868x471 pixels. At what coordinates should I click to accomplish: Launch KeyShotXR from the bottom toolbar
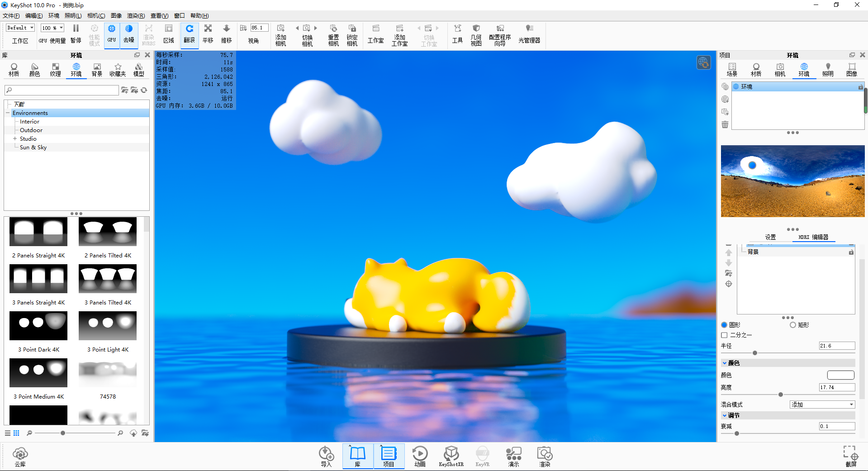(451, 456)
